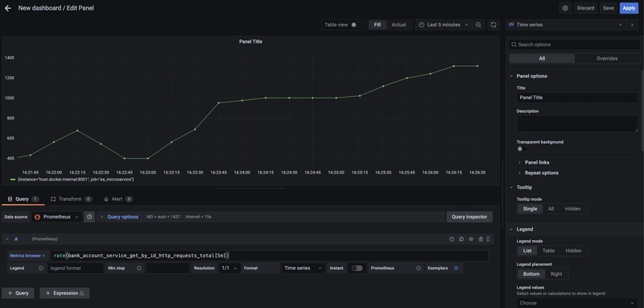Place legend on the Right
This screenshot has width=644, height=308.
(556, 274)
